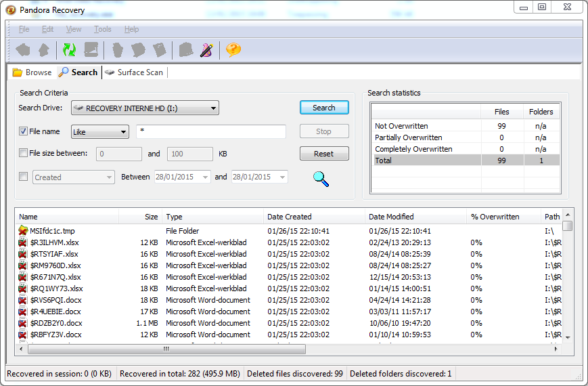
Task: Click the file icon of $RM9760D.xlsx
Action: [x=23, y=265]
